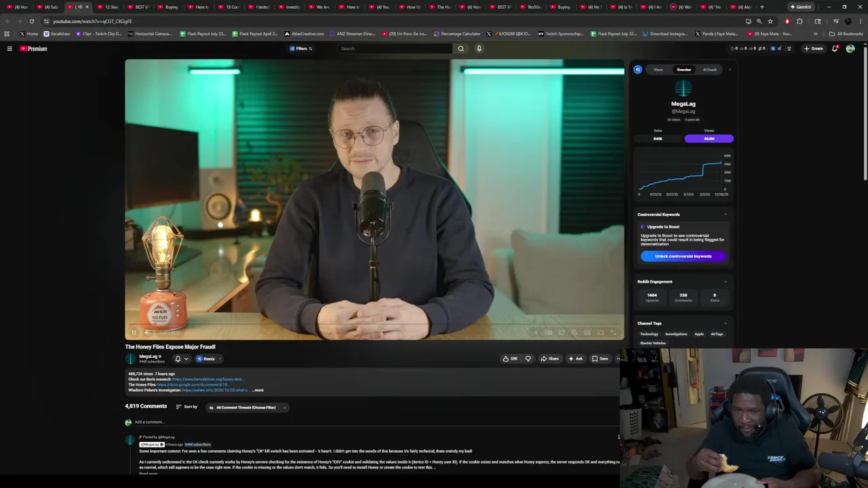The width and height of the screenshot is (868, 488).
Task: Open the benedelman.org research link
Action: (209, 380)
